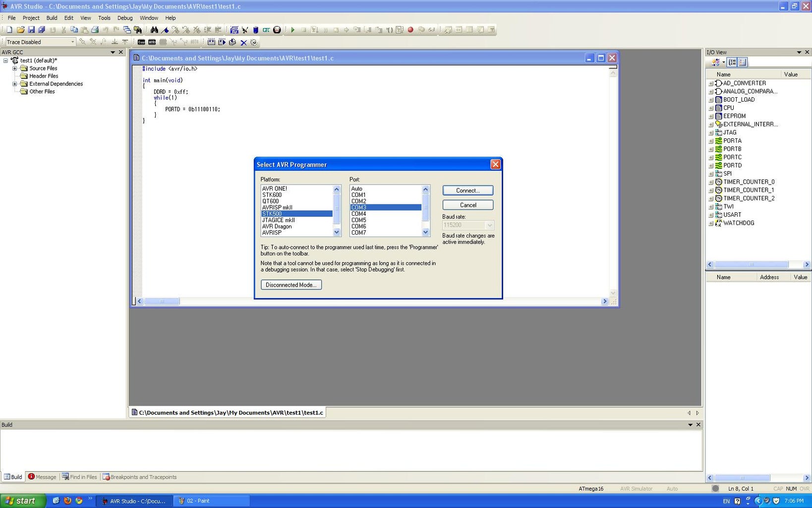Viewport: 812px width, 508px height.
Task: Click the horizontal scrollbar in the editor
Action: coord(161,301)
